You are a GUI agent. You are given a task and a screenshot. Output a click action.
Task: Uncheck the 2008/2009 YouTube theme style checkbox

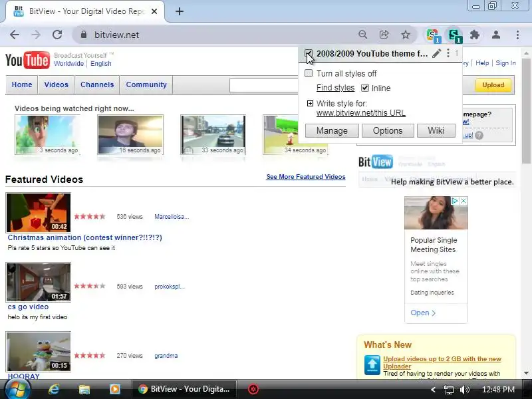point(309,53)
